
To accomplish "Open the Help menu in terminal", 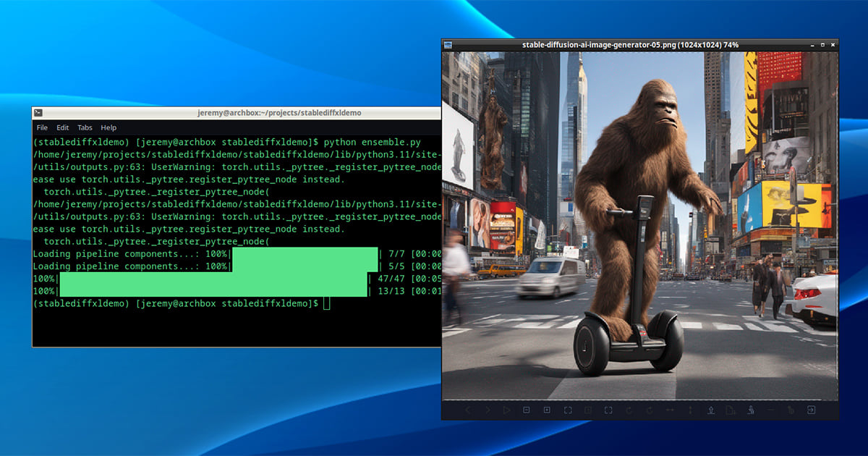I will [x=109, y=127].
